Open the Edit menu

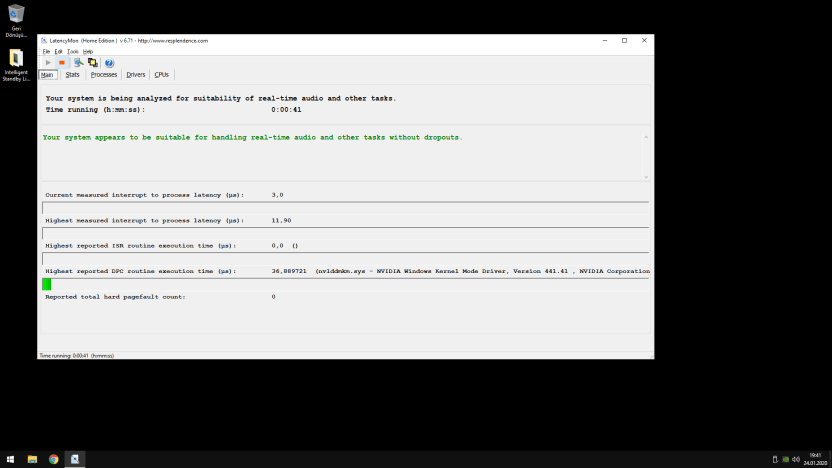point(58,51)
